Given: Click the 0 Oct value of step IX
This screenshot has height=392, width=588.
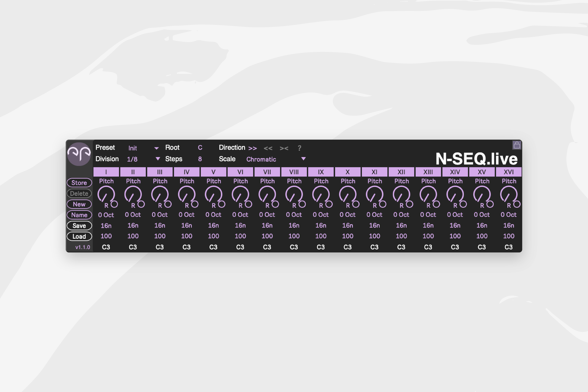Looking at the screenshot, I should tap(321, 215).
